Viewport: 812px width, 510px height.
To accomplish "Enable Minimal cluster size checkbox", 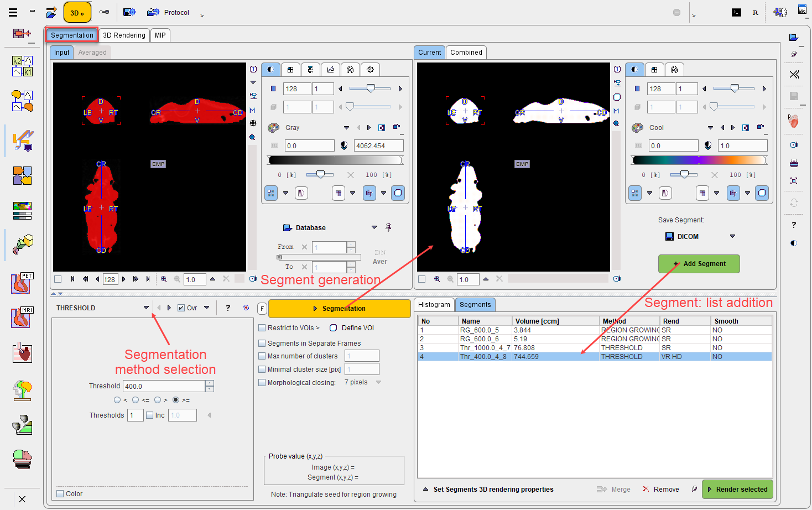I will (262, 370).
